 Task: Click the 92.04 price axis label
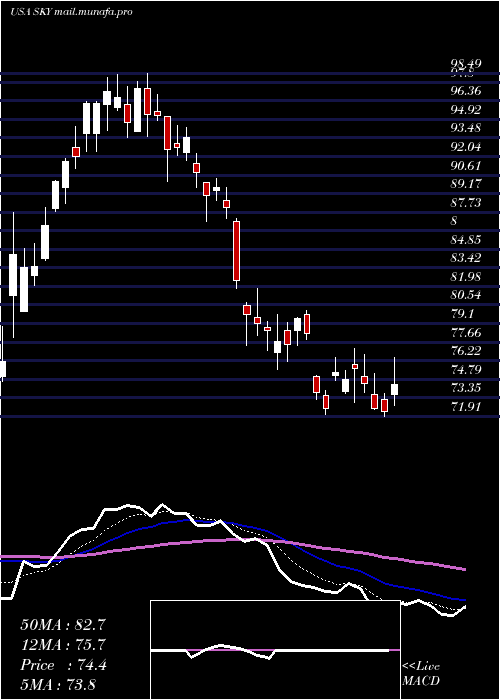click(466, 147)
